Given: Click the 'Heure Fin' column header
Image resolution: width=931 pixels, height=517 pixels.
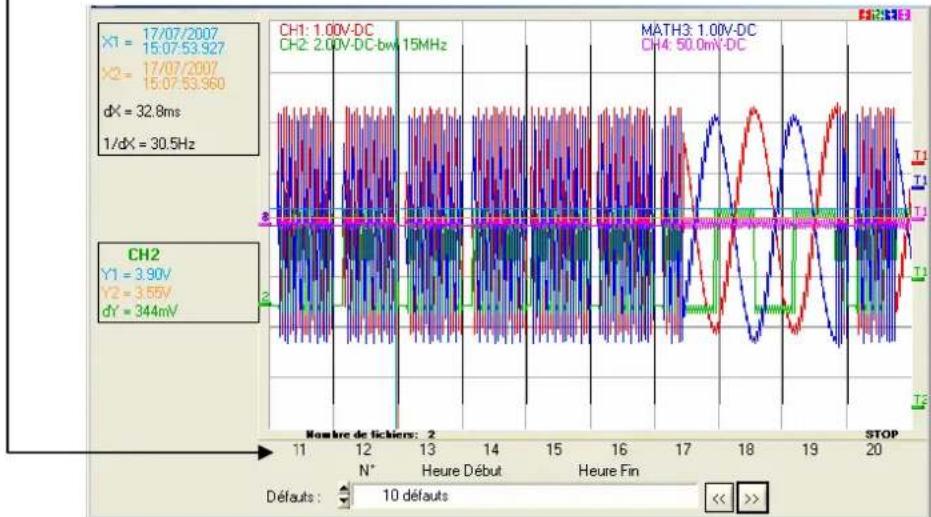Looking at the screenshot, I should click(x=609, y=471).
